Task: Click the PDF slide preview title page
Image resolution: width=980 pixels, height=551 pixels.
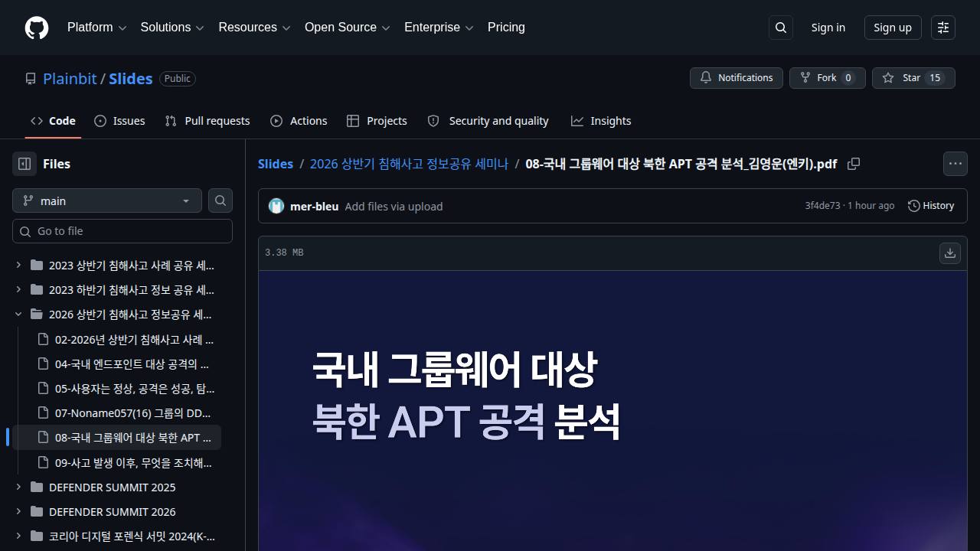Action: tap(612, 411)
